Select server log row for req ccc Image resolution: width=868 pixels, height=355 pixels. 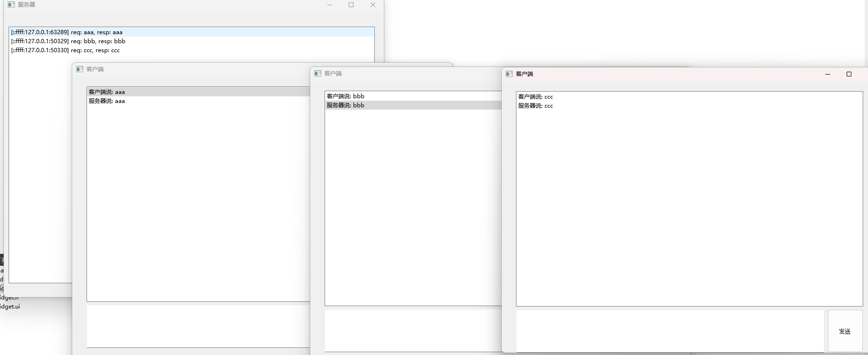[192, 50]
